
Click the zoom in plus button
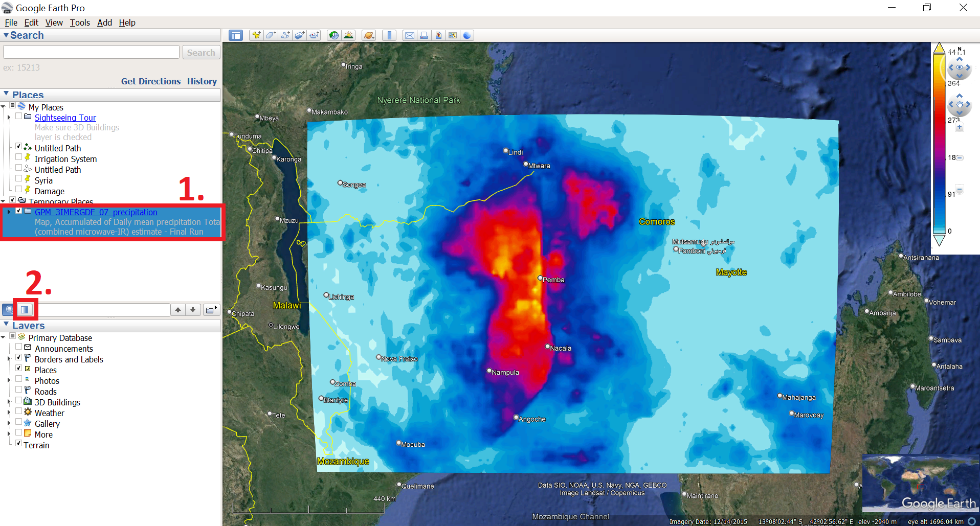tap(960, 127)
